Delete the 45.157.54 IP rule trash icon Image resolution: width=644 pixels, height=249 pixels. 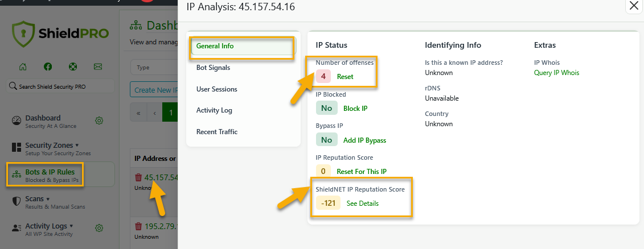coord(138,177)
